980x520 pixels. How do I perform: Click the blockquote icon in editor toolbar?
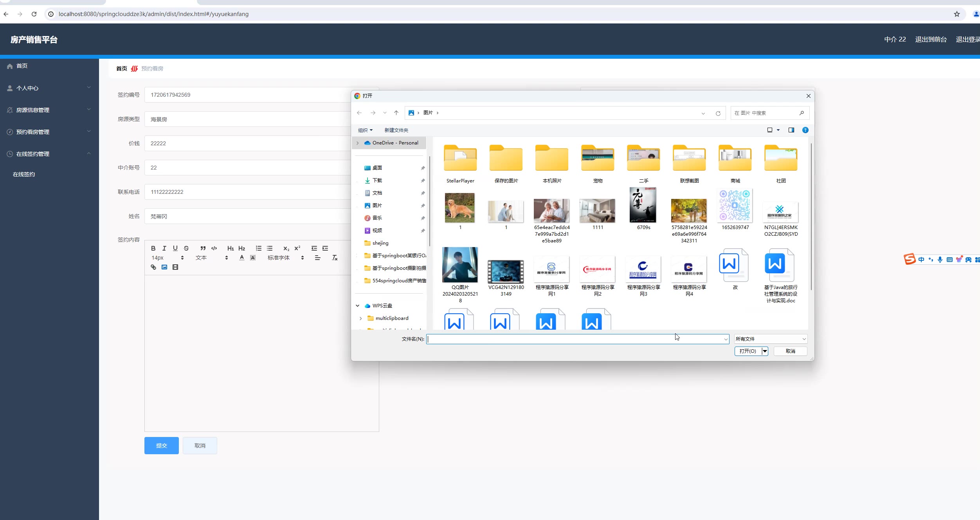[x=203, y=248]
